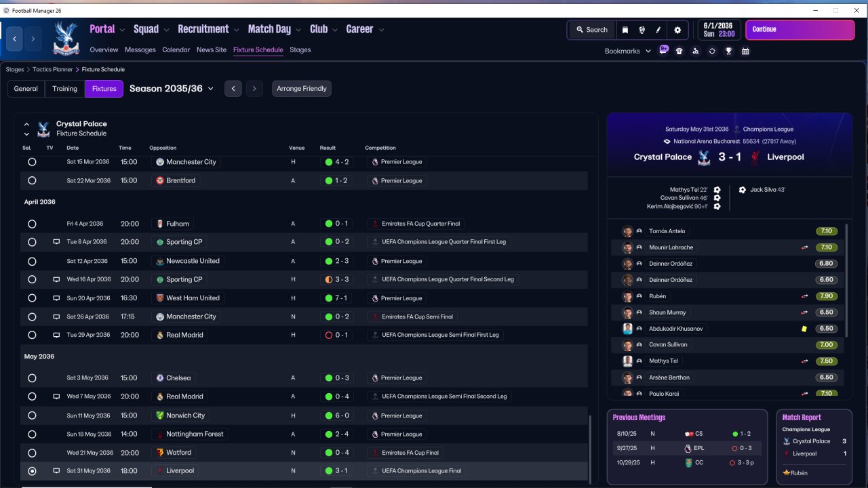Viewport: 868px width, 488px height.
Task: Click the TV icon on the Liverpool fixture row
Action: coord(56,471)
